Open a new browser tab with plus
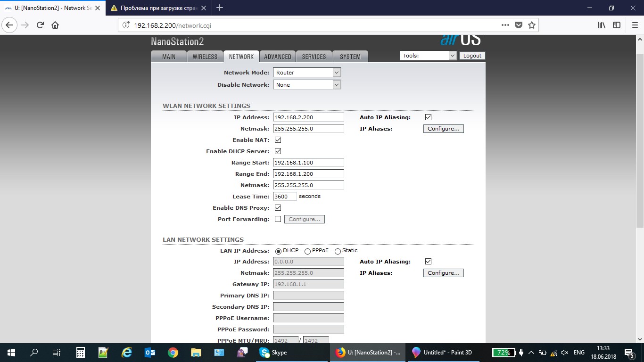 tap(220, 8)
